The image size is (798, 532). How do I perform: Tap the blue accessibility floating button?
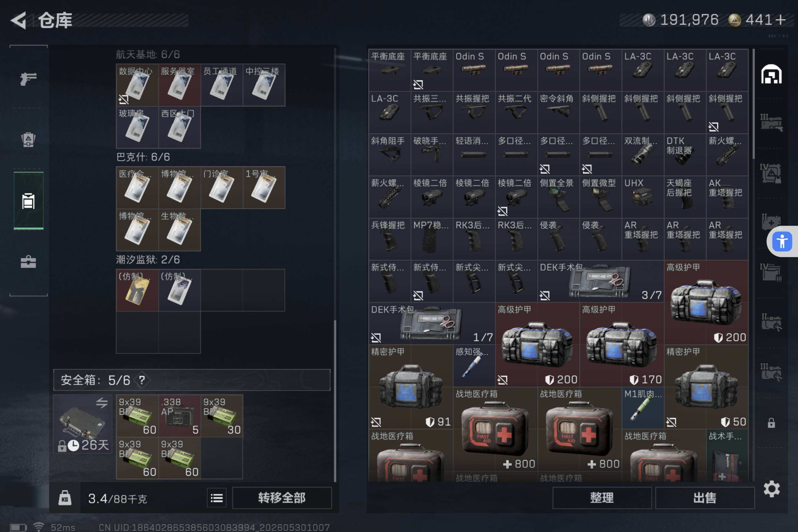tap(782, 242)
